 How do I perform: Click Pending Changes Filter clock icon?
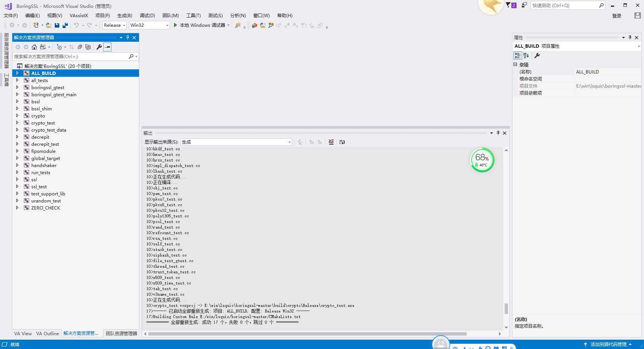tap(59, 47)
